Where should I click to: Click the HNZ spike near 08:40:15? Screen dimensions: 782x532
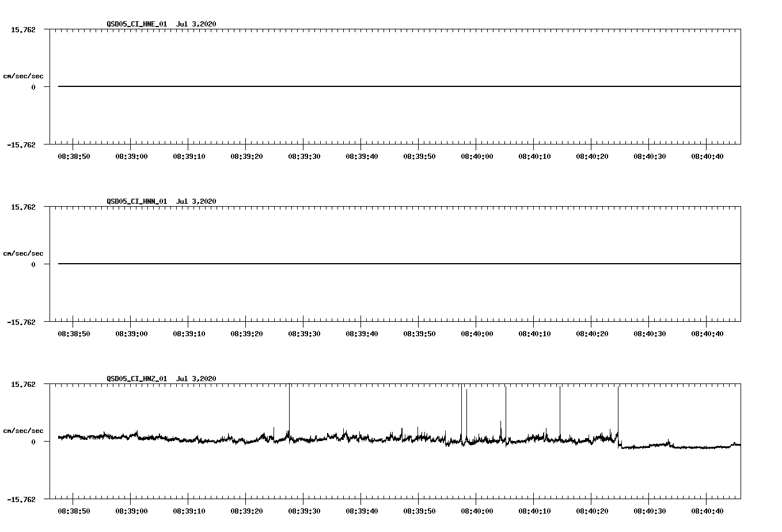[x=560, y=413]
